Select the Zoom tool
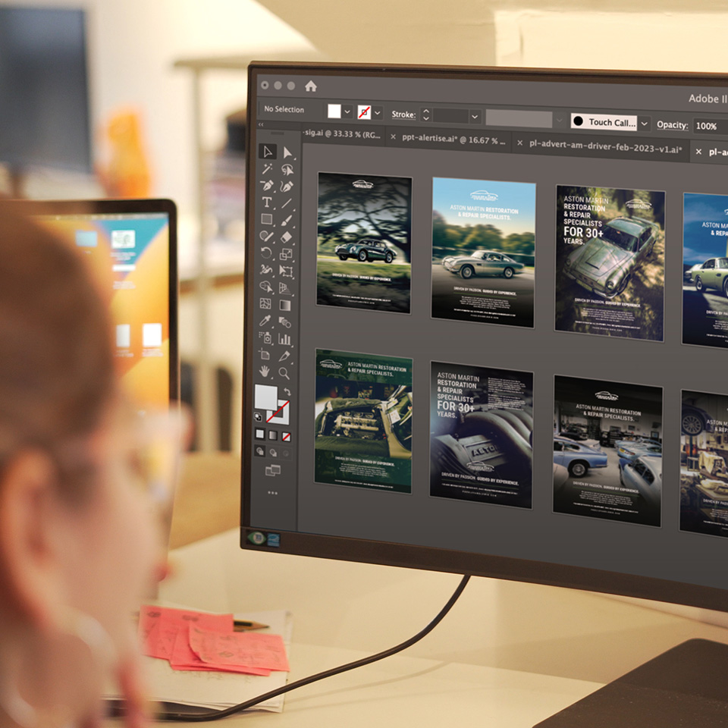The image size is (728, 728). click(287, 373)
